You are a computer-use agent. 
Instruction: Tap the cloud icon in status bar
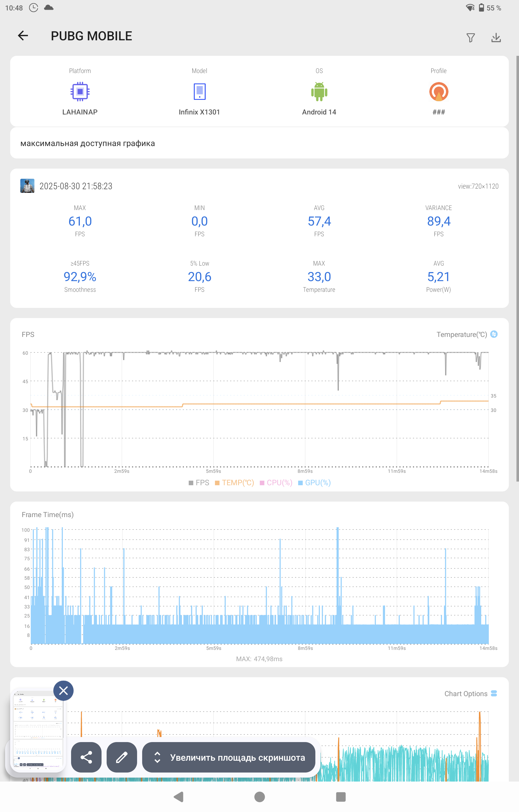pos(49,7)
